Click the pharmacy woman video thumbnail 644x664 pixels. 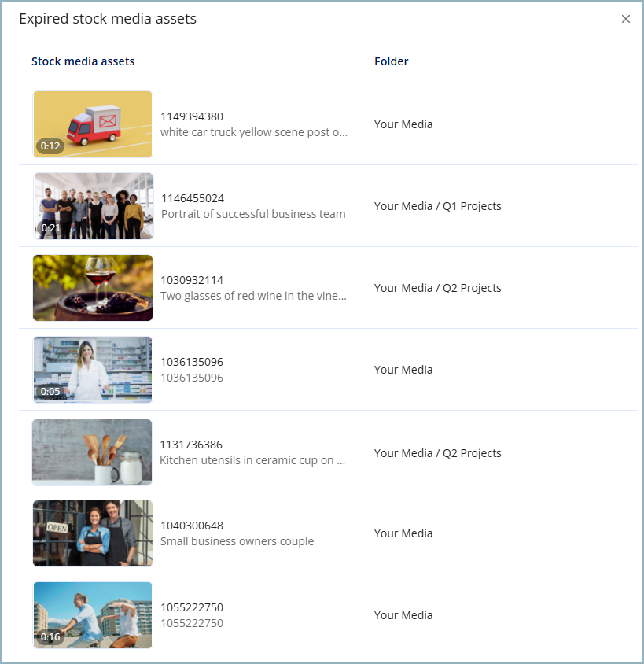(x=92, y=370)
